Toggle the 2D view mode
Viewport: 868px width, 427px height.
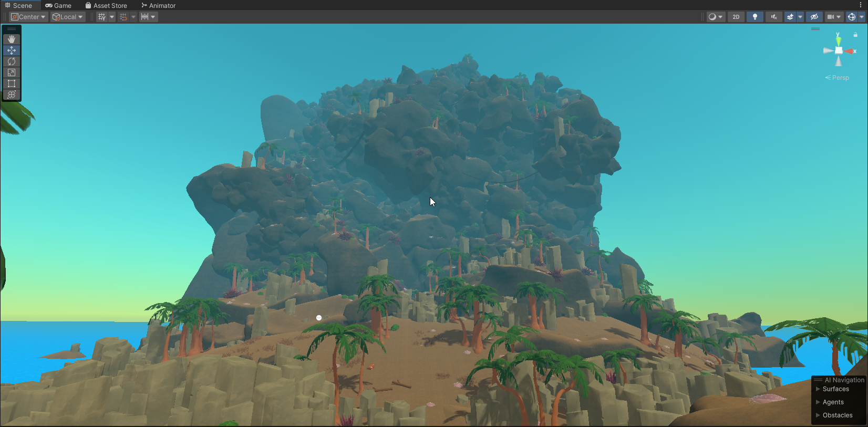pyautogui.click(x=736, y=17)
